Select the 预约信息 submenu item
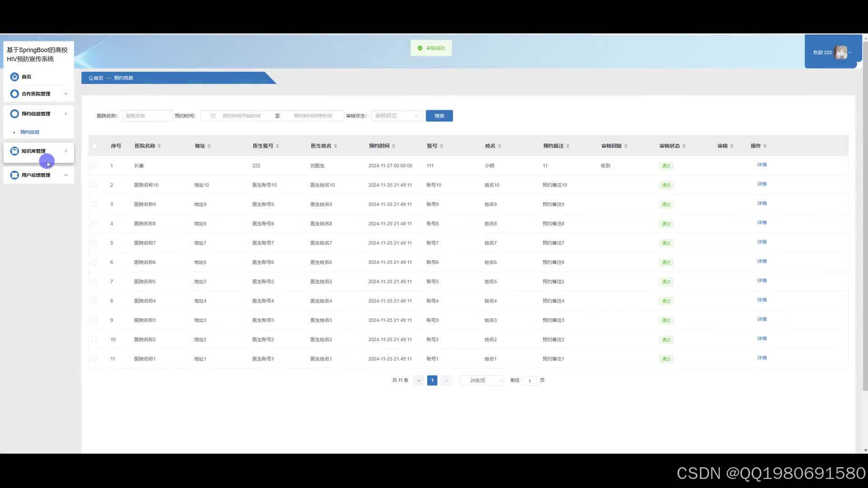 point(30,132)
